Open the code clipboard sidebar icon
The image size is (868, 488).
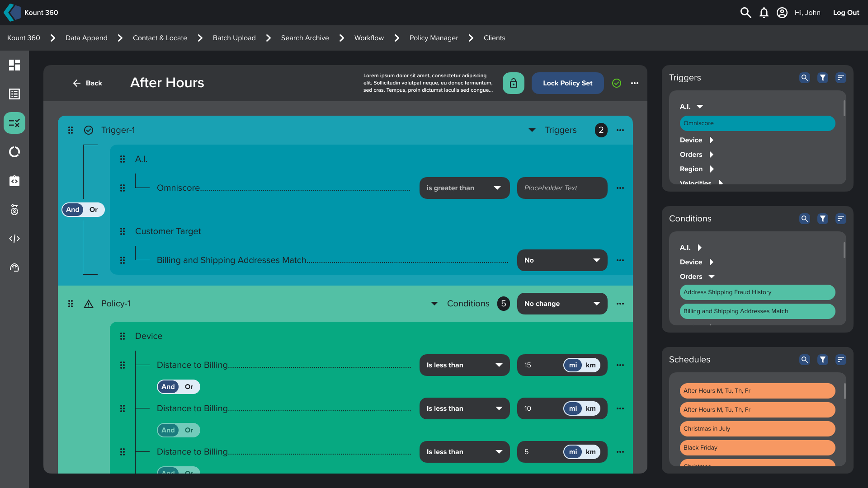click(14, 181)
